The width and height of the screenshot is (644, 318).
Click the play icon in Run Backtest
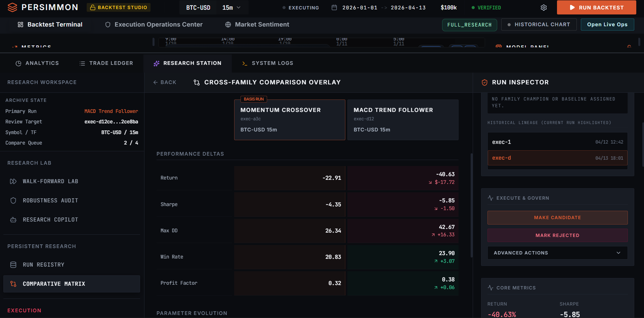click(x=572, y=7)
